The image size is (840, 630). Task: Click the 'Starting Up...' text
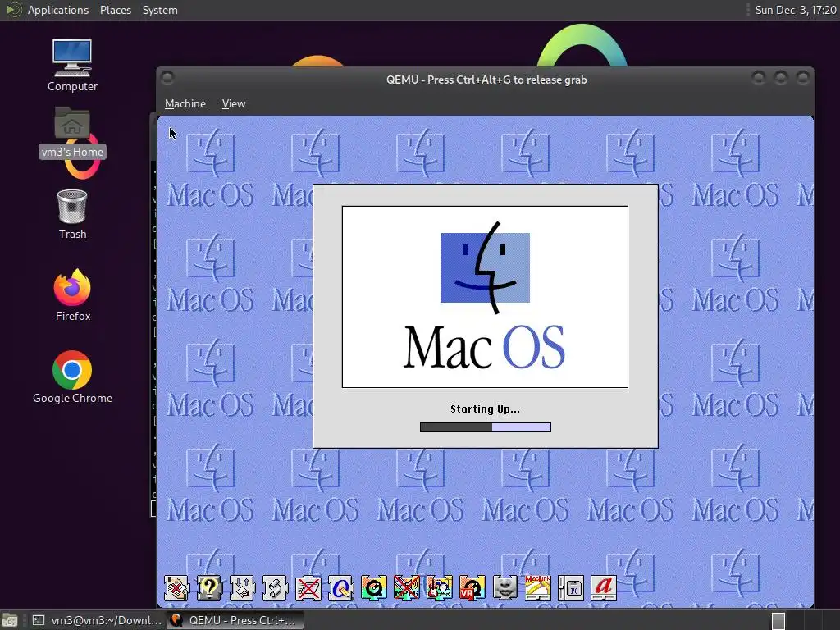(x=485, y=409)
